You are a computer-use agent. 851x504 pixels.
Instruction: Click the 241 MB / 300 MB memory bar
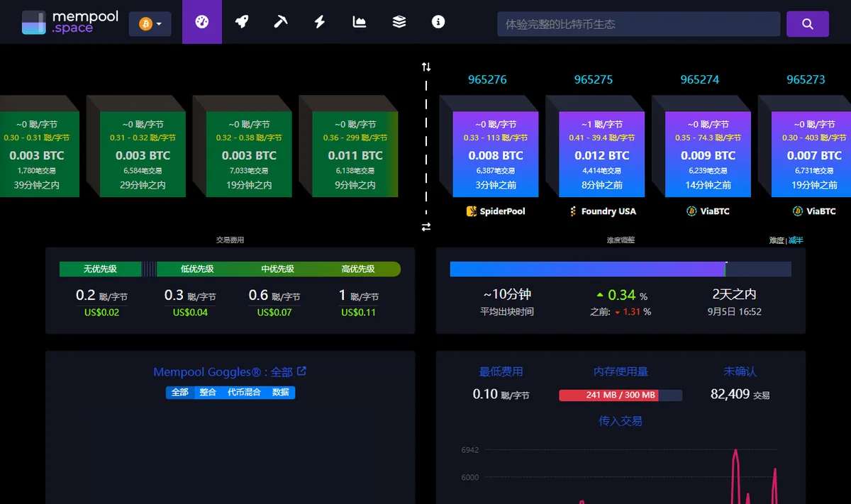click(621, 396)
